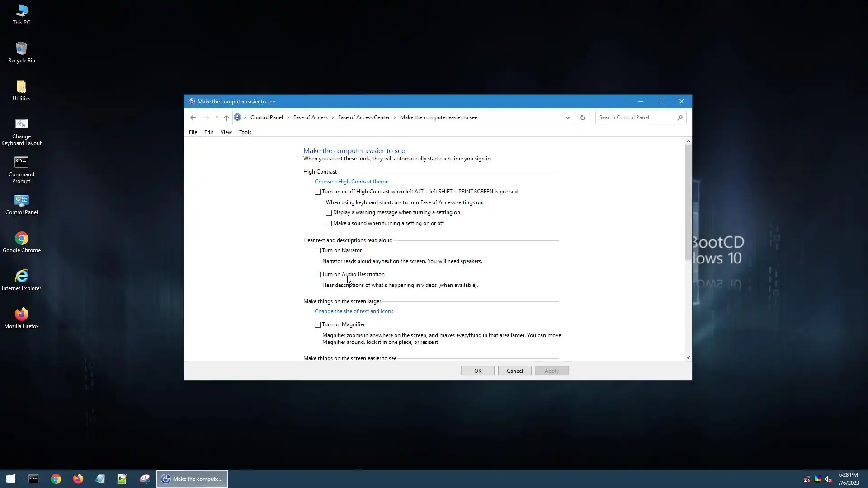
Task: Open the Tools menu
Action: pos(245,132)
